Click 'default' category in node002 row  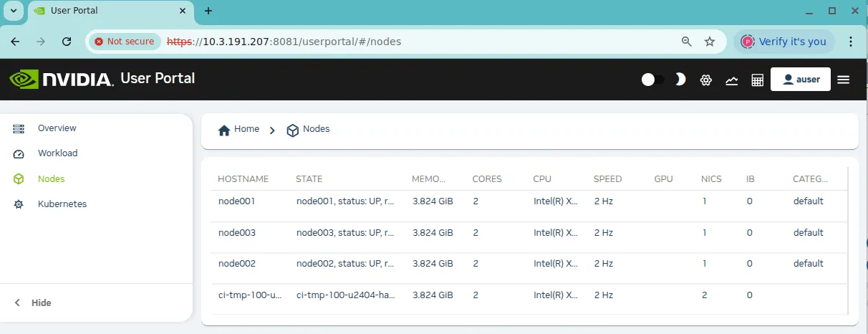pyautogui.click(x=808, y=264)
